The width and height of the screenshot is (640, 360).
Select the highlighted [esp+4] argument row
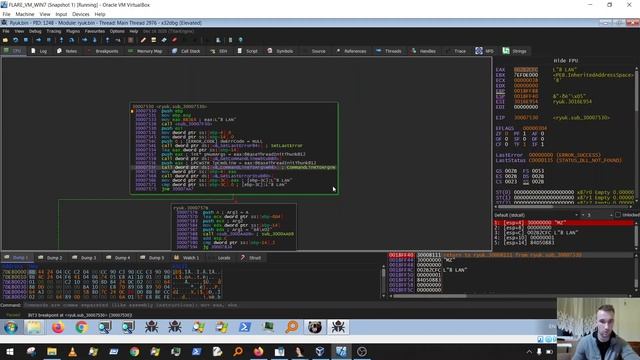[x=564, y=223]
